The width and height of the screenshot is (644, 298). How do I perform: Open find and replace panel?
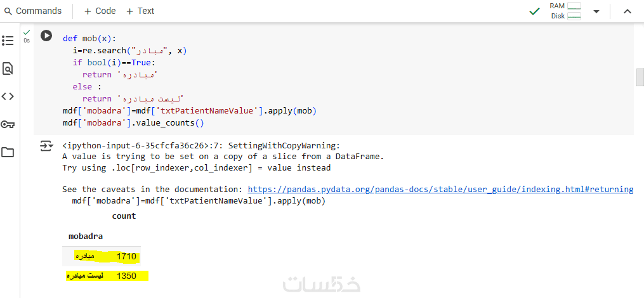tap(8, 68)
